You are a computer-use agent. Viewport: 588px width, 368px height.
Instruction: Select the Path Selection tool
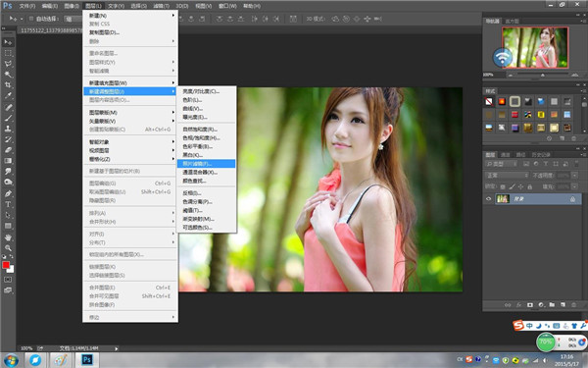point(8,215)
